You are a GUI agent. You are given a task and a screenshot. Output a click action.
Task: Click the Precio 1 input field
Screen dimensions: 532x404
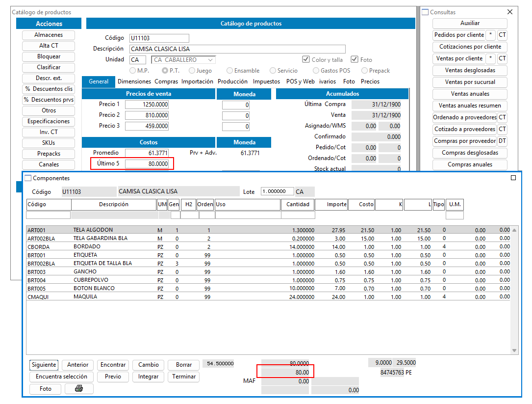pyautogui.click(x=147, y=105)
